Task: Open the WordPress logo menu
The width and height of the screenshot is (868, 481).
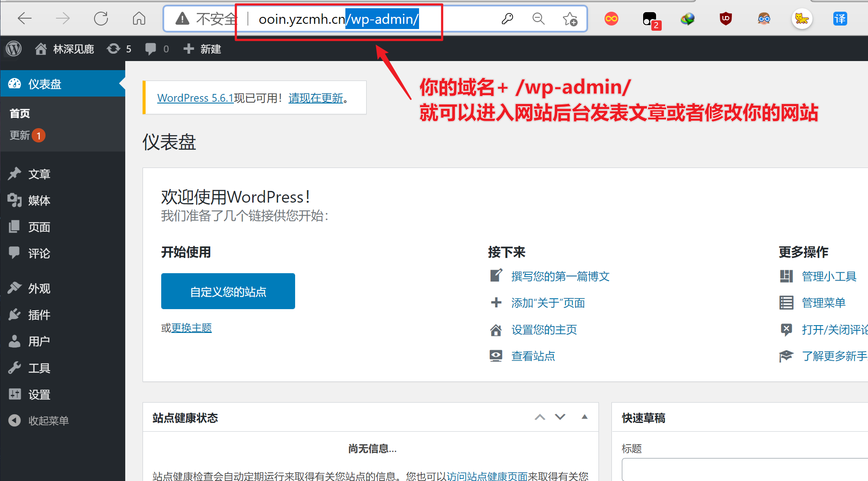Action: point(13,48)
